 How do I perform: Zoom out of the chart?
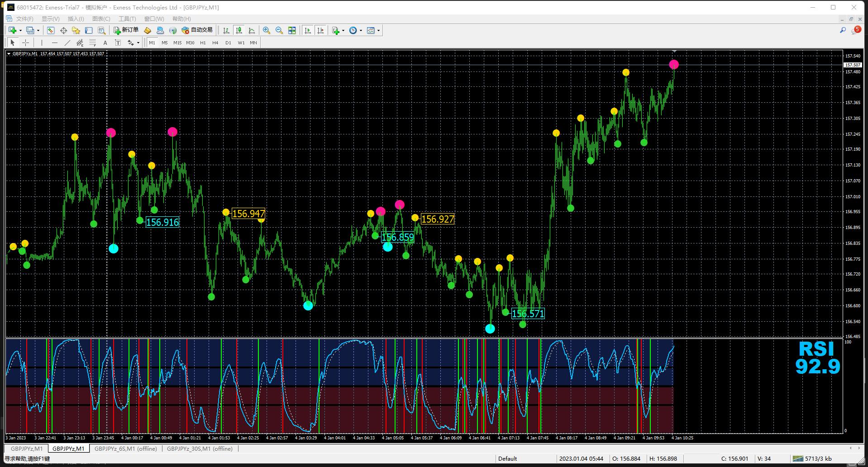279,30
